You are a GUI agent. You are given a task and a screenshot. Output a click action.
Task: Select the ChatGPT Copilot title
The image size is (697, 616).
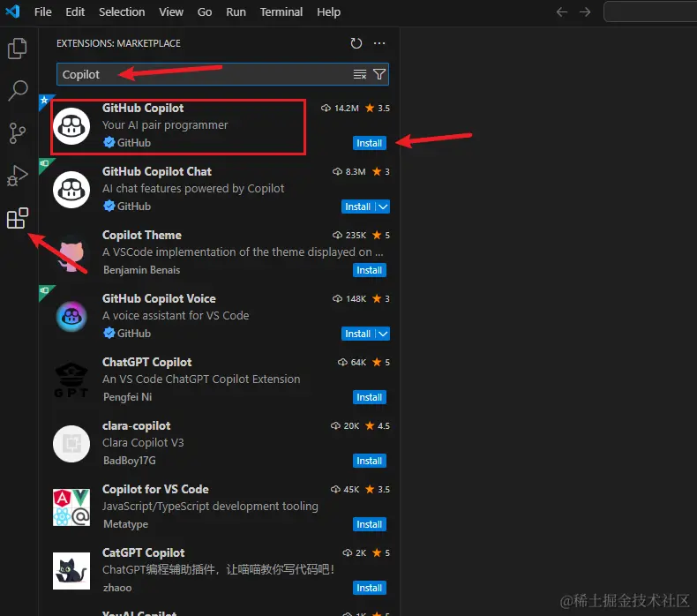(146, 363)
